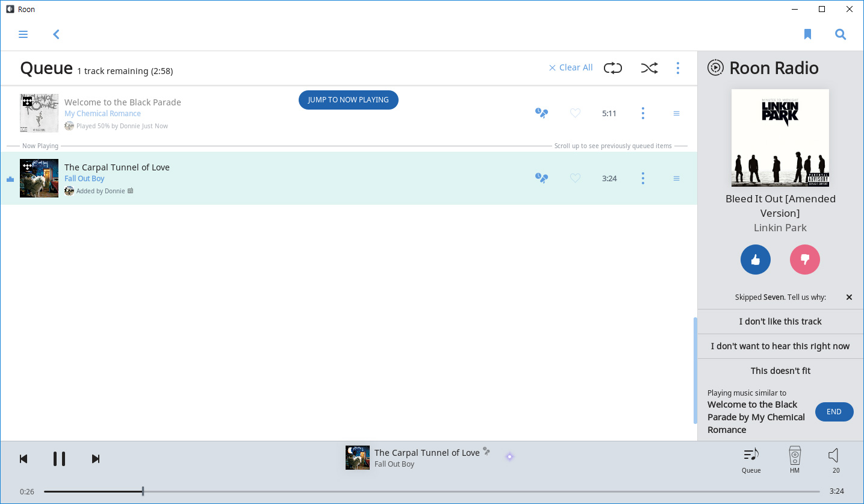864x504 pixels.
Task: Open Welcome to the Black Parade album cover
Action: [x=39, y=113]
